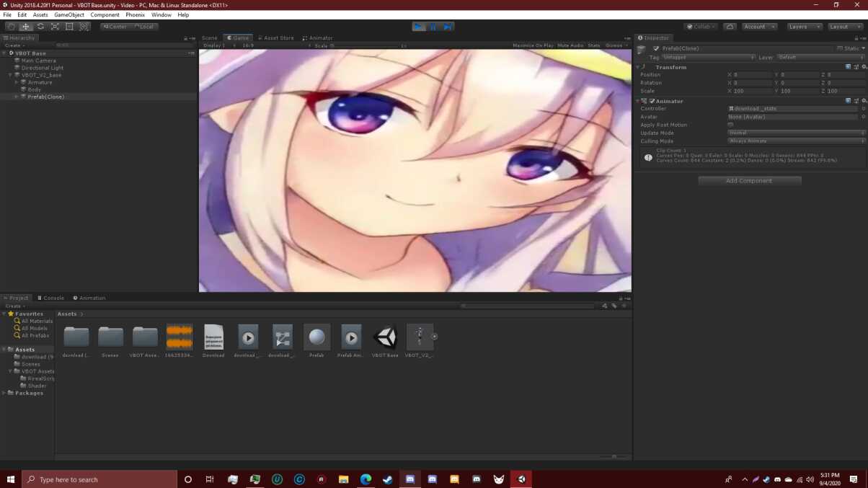
Task: Expand the Armature object in Hierarchy
Action: pyautogui.click(x=17, y=82)
